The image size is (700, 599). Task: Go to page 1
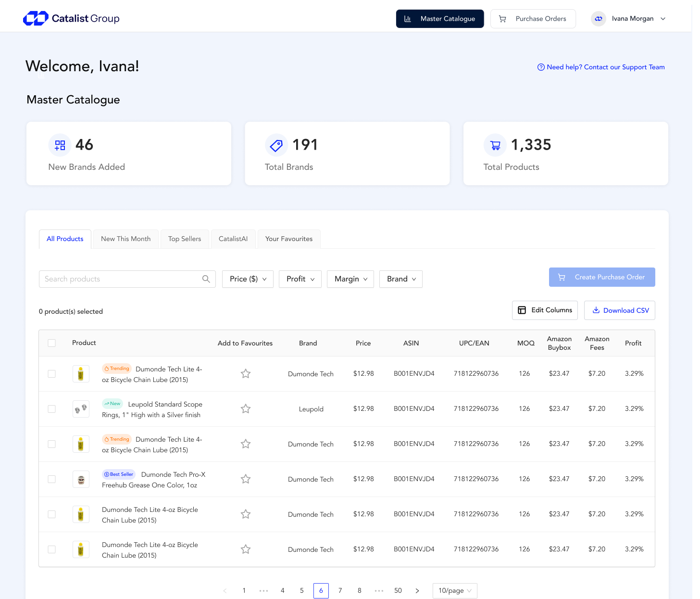pyautogui.click(x=244, y=590)
